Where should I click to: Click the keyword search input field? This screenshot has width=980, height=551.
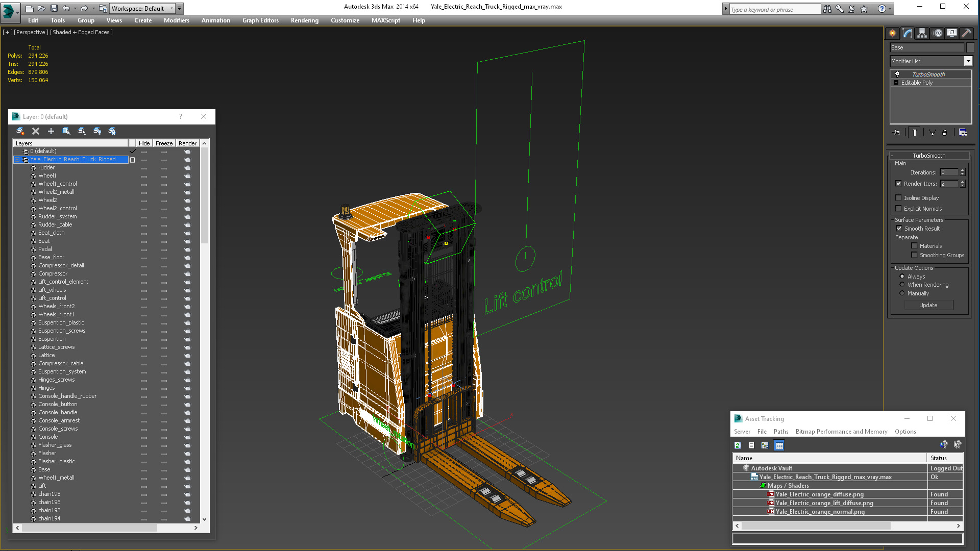774,9
